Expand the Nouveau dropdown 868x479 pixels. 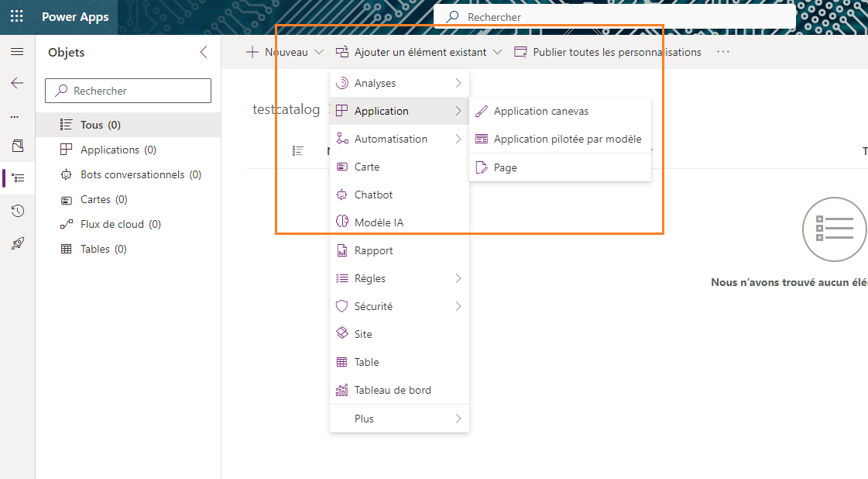pyautogui.click(x=284, y=52)
